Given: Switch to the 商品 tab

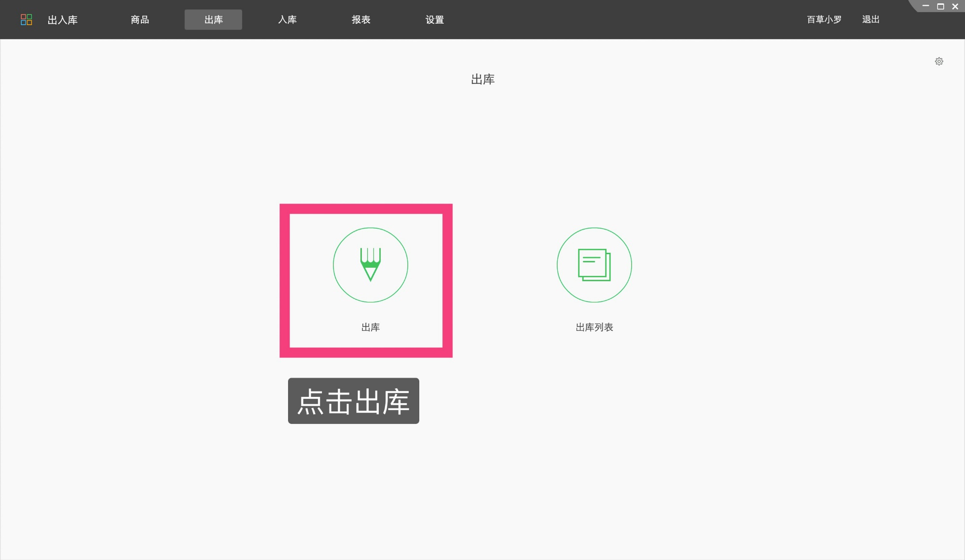Looking at the screenshot, I should (x=139, y=20).
